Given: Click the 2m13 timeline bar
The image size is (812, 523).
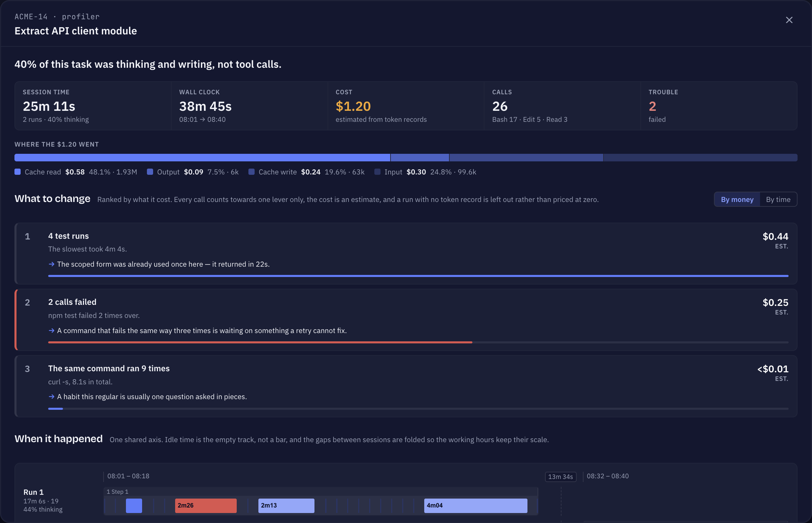Looking at the screenshot, I should 286,505.
